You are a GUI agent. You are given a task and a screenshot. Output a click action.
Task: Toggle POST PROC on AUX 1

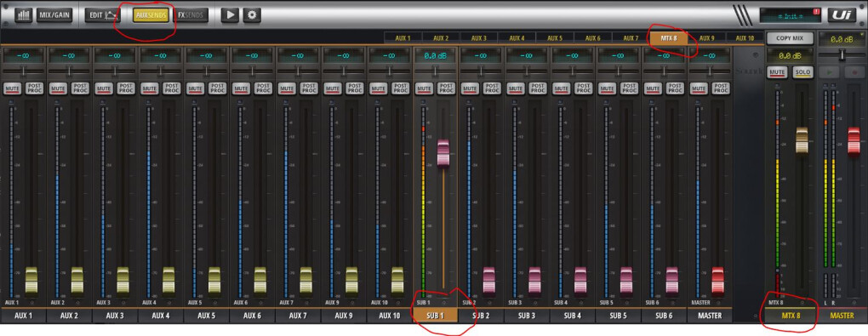(x=34, y=88)
